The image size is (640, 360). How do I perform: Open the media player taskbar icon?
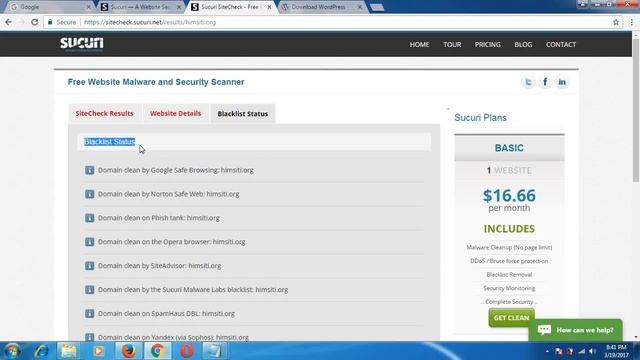[98, 351]
